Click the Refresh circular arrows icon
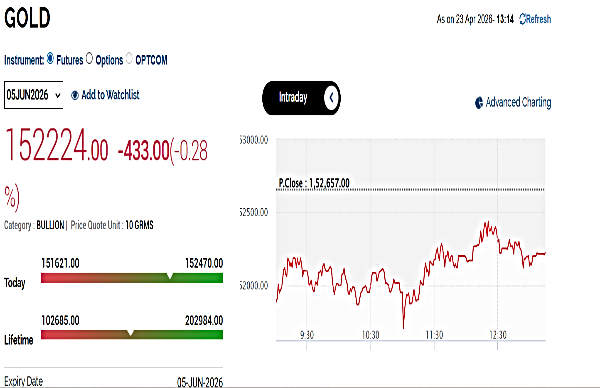600x388 pixels. click(x=523, y=19)
